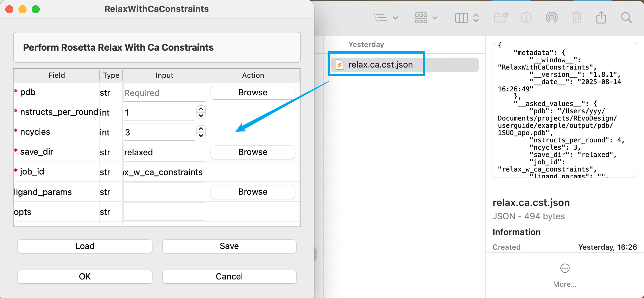Click the save_dir field label
644x298 pixels.
pos(37,152)
